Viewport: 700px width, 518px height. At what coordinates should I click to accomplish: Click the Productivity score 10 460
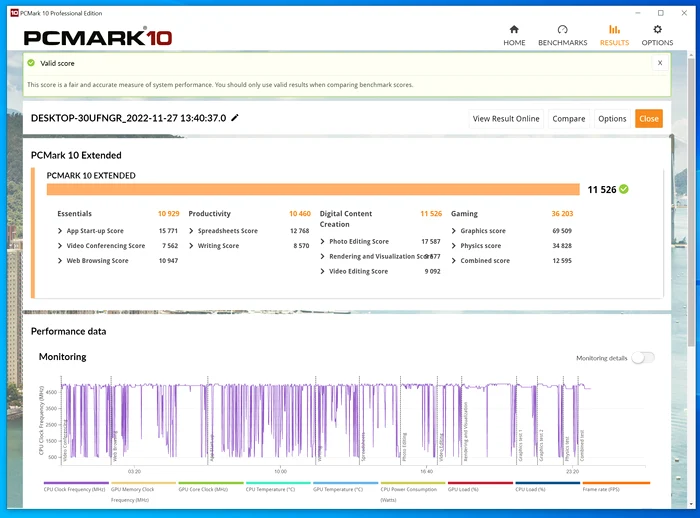click(300, 213)
